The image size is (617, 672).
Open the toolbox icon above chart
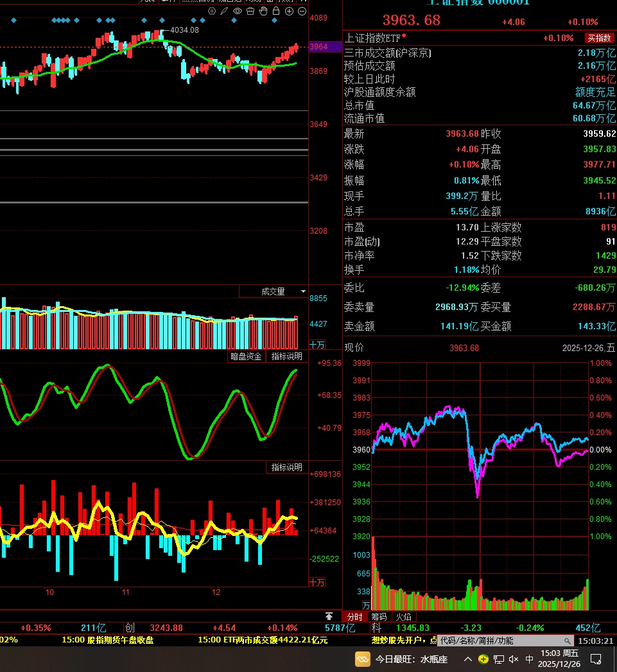pos(250,11)
